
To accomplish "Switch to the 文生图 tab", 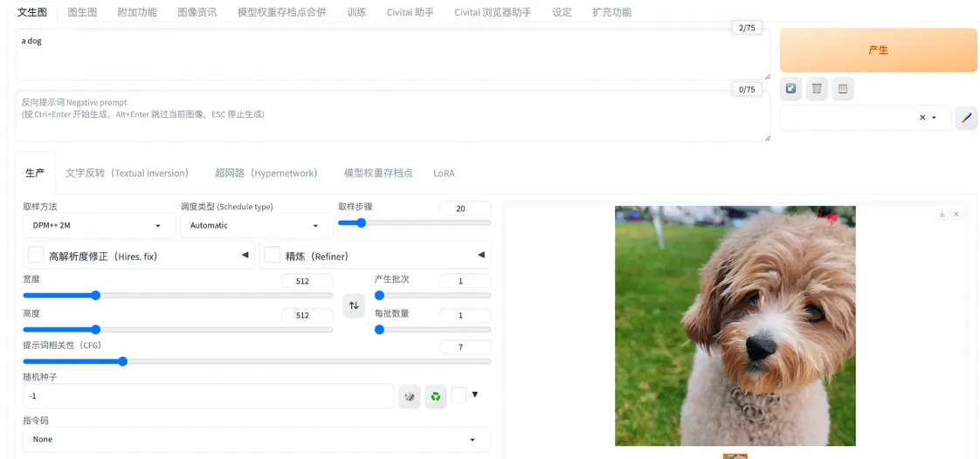I will (31, 12).
